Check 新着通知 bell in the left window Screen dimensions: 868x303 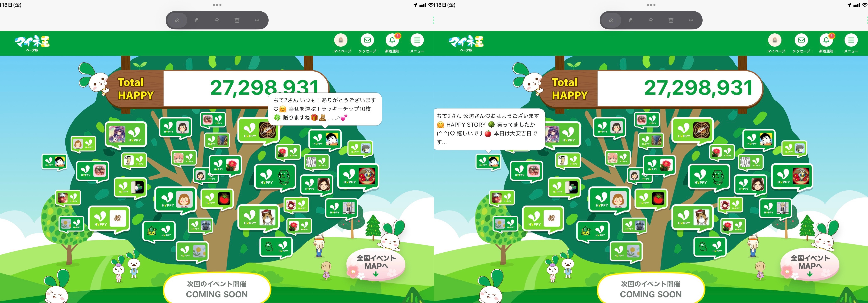392,40
